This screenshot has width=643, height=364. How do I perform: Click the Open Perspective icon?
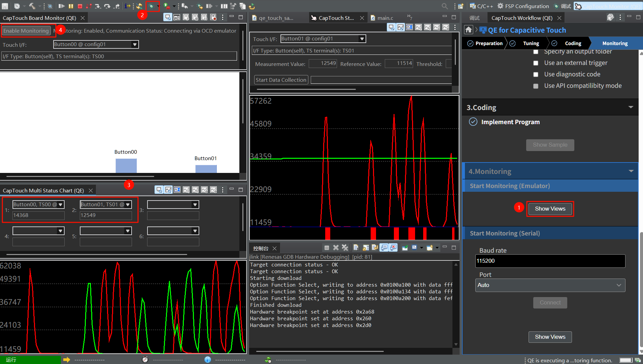click(x=461, y=6)
